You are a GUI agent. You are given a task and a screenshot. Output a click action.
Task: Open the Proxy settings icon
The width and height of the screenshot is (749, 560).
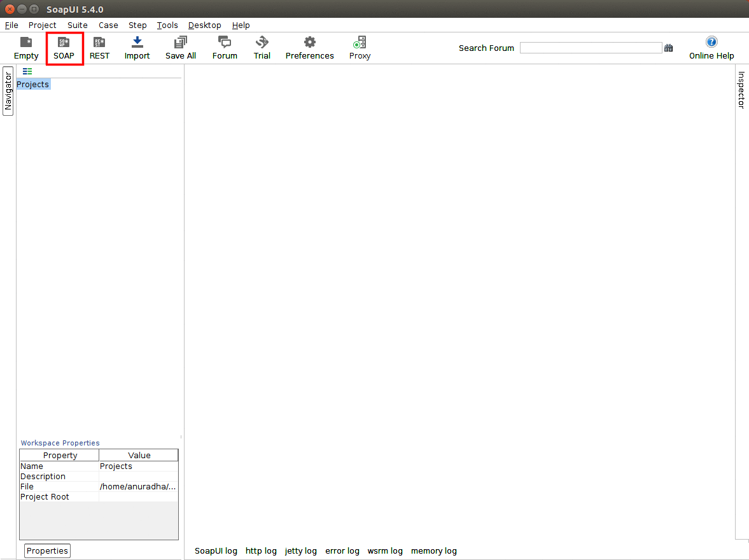tap(360, 48)
